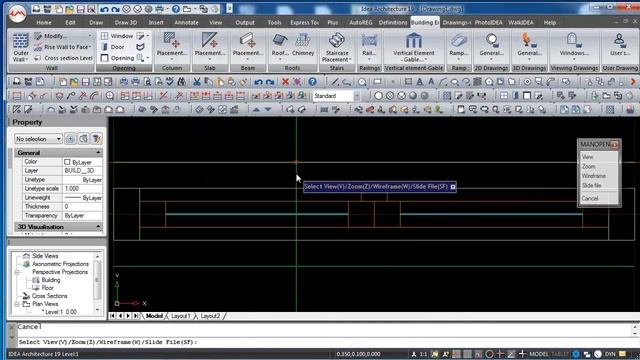
Task: Expand the Rise Wall to Face dropdown
Action: tap(90, 47)
